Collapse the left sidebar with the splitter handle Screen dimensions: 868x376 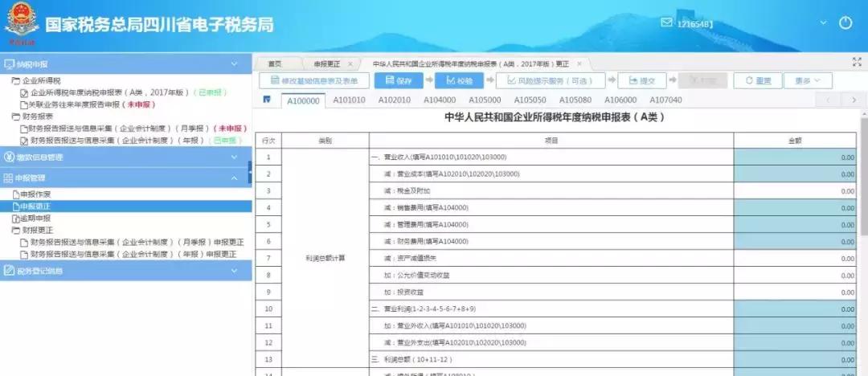(x=250, y=172)
